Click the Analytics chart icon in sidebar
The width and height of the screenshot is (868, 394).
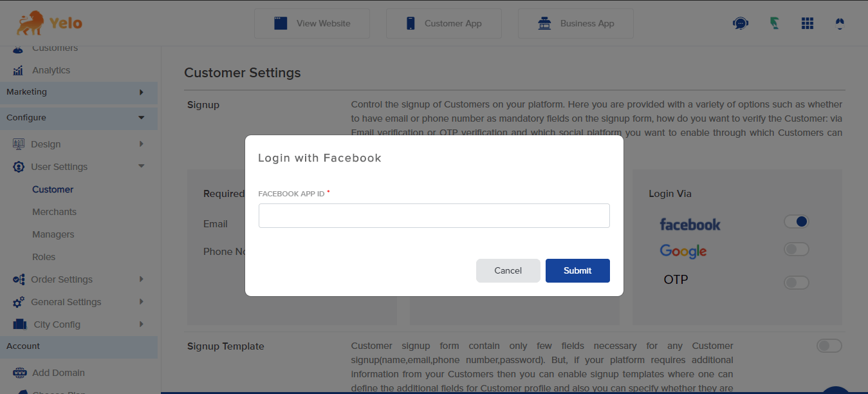19,70
